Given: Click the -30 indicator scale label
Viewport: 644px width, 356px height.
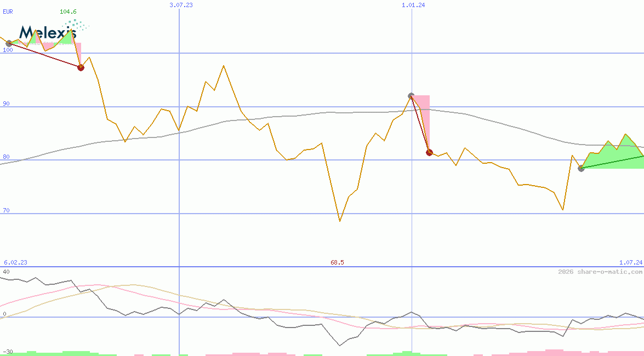Looking at the screenshot, I should (8, 351).
